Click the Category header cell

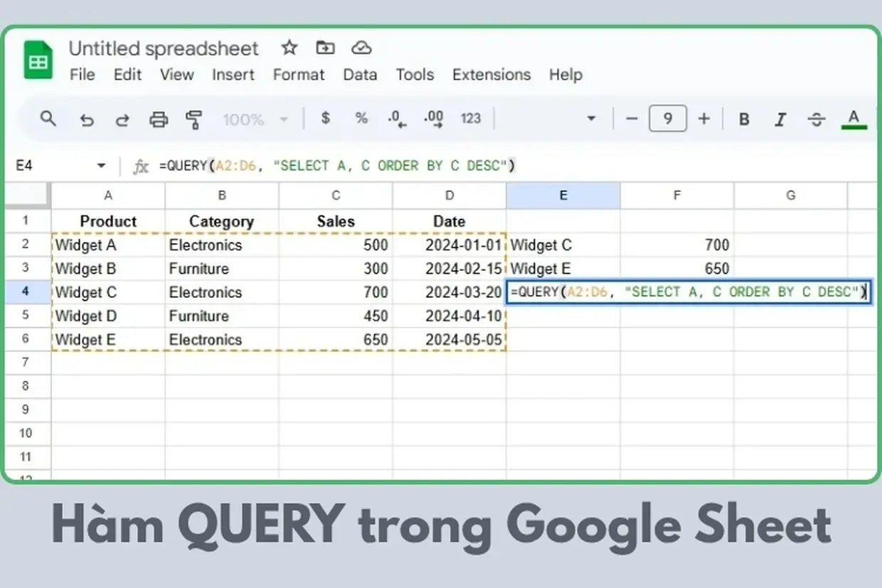(222, 221)
